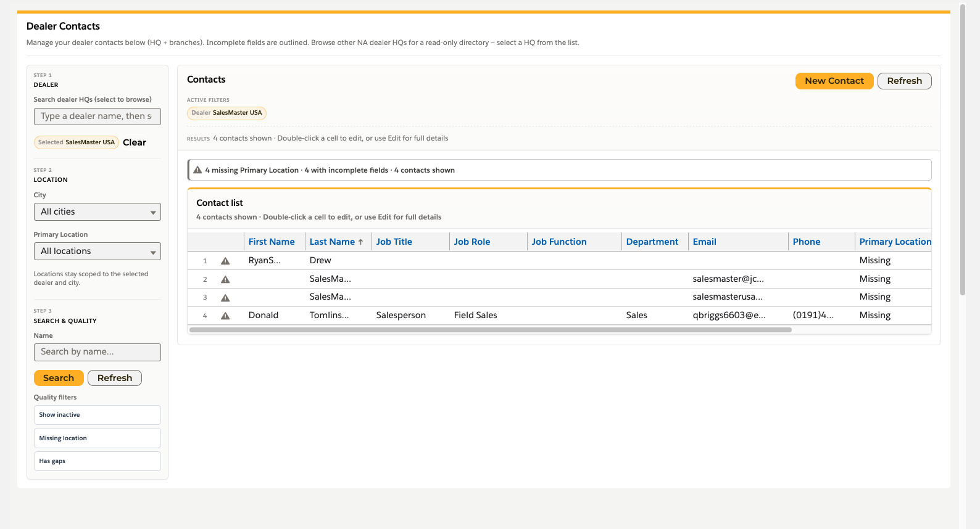Select the '(0191)4...' phone cell
This screenshot has width=980, height=529.
coord(821,316)
